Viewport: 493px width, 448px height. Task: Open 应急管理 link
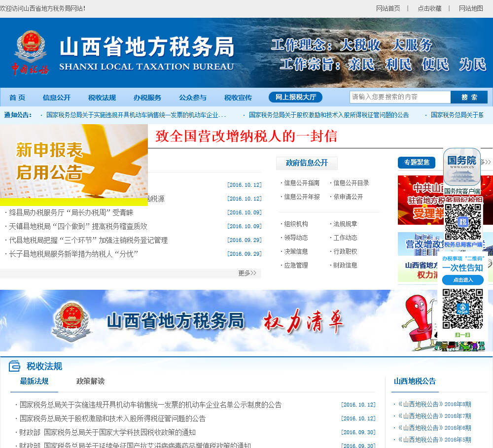[x=296, y=265]
